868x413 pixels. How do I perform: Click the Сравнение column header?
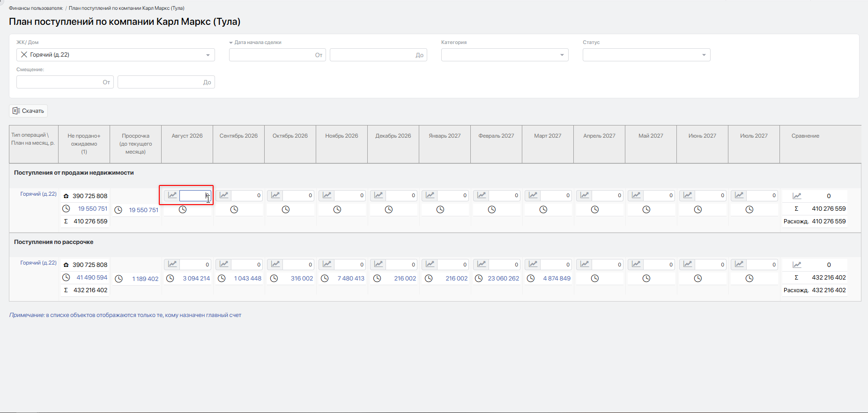(805, 136)
